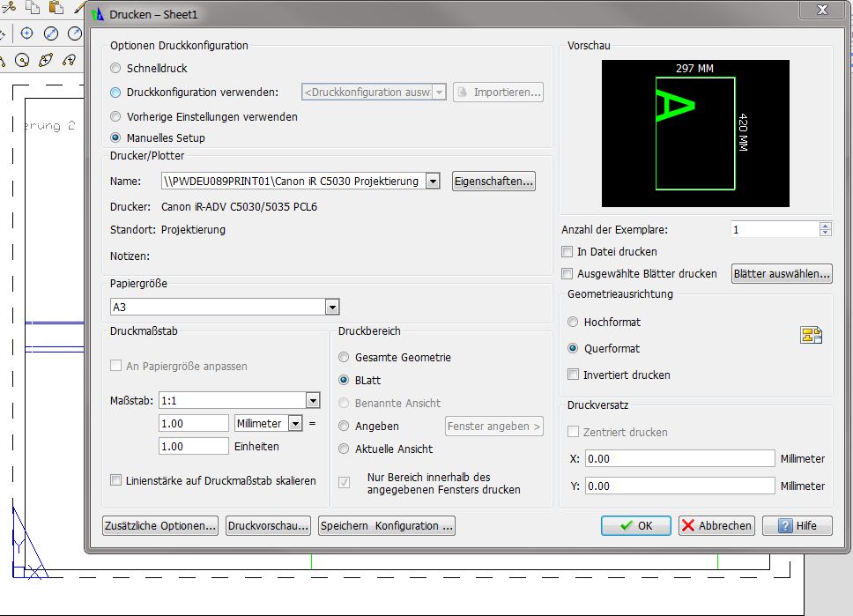The image size is (853, 616).
Task: Click the application icon in Drucken title bar
Action: (x=98, y=14)
